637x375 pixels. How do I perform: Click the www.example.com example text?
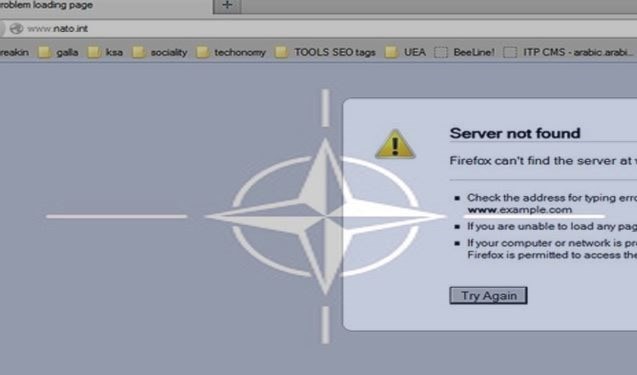(x=520, y=210)
